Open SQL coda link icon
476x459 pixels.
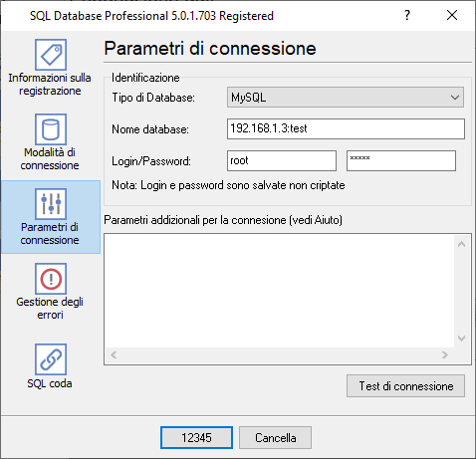pos(51,359)
